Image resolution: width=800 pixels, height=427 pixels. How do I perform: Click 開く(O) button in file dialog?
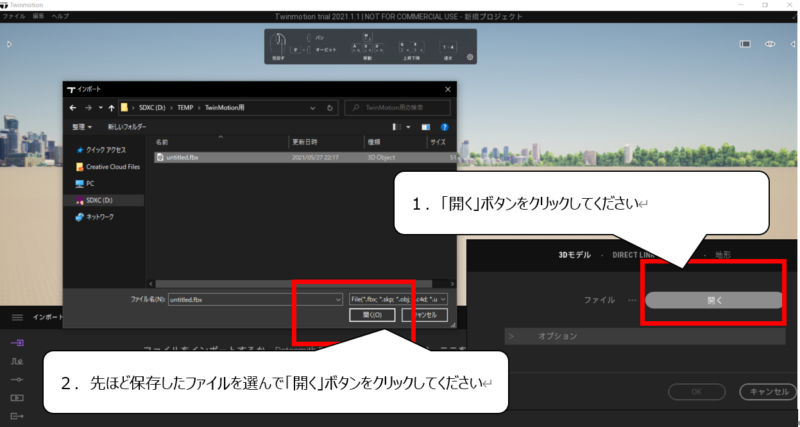click(x=372, y=315)
